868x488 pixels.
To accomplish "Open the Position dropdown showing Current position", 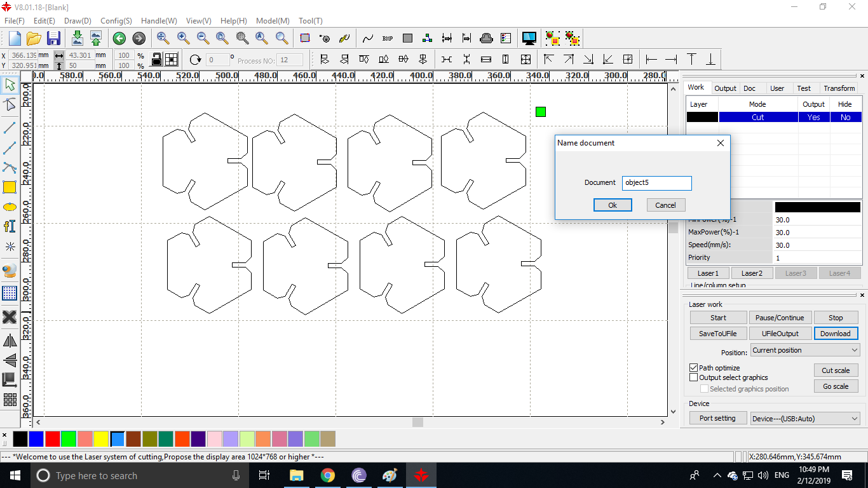I will (x=804, y=350).
